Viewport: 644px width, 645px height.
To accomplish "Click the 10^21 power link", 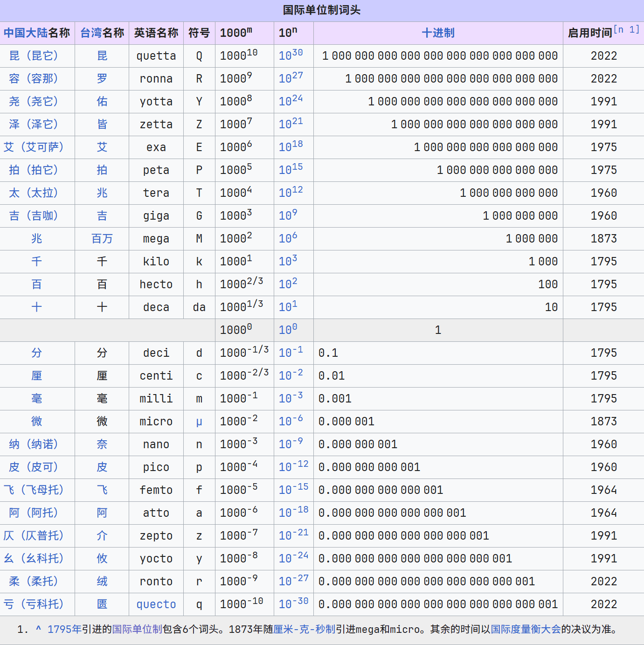I will 291,124.
